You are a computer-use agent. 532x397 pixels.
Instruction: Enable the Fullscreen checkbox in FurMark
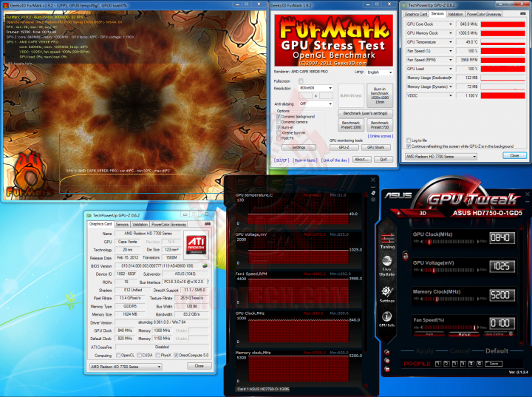[x=301, y=81]
